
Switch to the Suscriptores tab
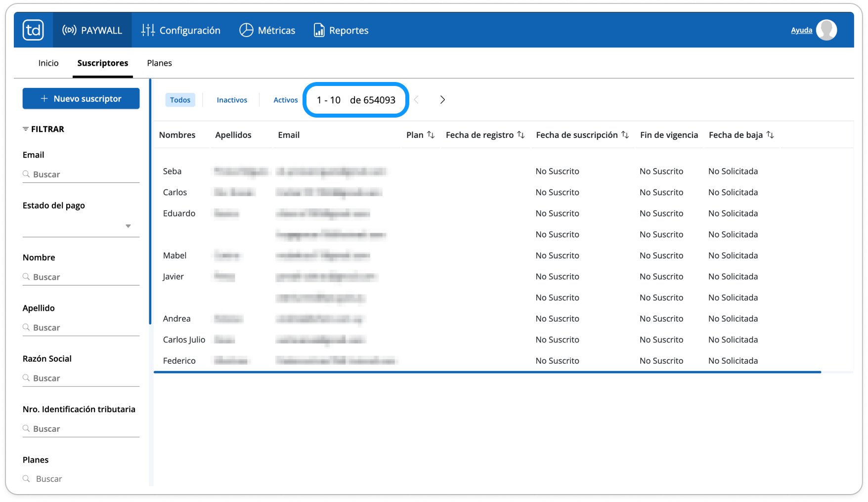[103, 63]
